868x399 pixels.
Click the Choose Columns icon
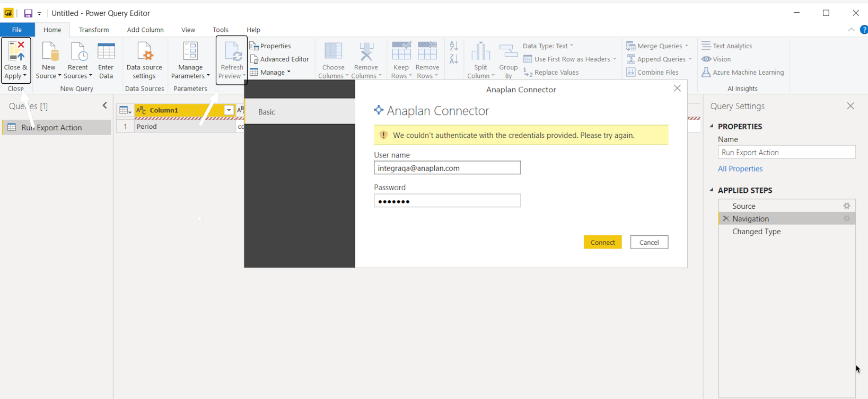click(333, 52)
